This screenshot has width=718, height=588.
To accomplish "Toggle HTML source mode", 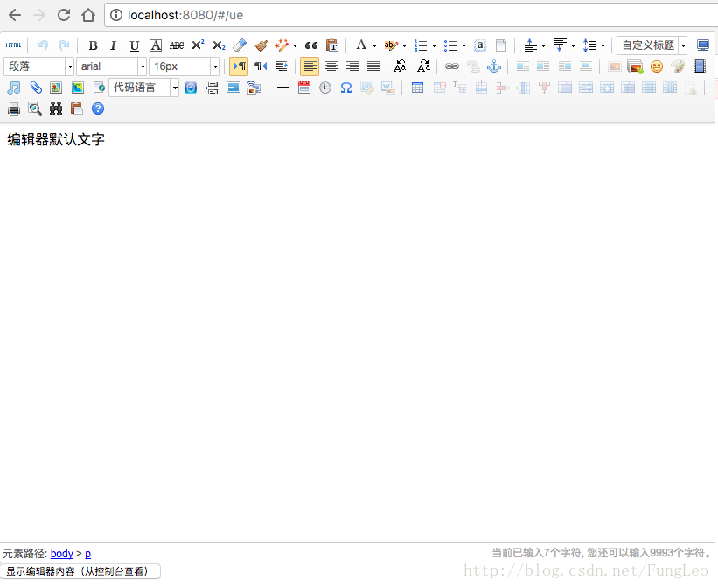I will (x=13, y=45).
